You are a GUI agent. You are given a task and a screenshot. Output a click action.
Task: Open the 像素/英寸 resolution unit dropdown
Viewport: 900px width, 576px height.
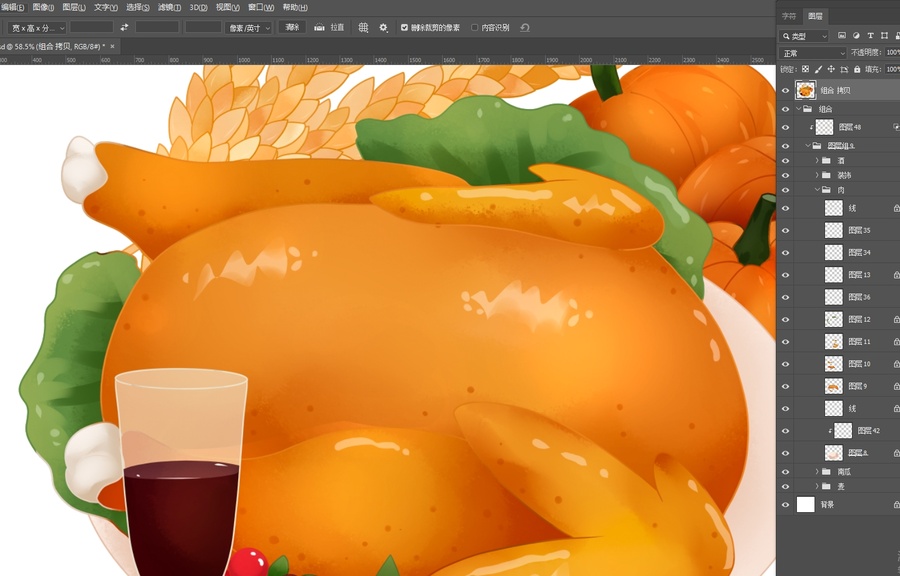pyautogui.click(x=248, y=28)
